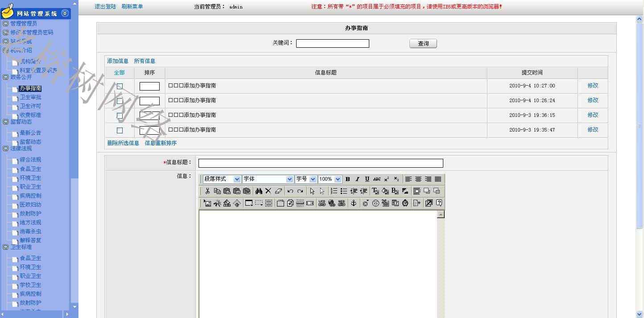
Task: Toggle bold formatting in the editor
Action: pos(348,179)
